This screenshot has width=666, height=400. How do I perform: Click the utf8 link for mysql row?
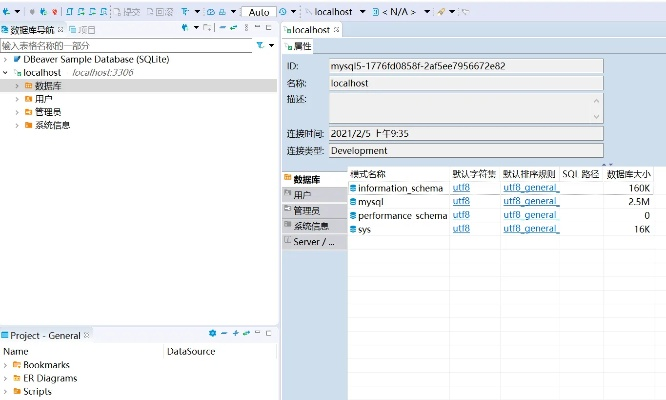(461, 201)
